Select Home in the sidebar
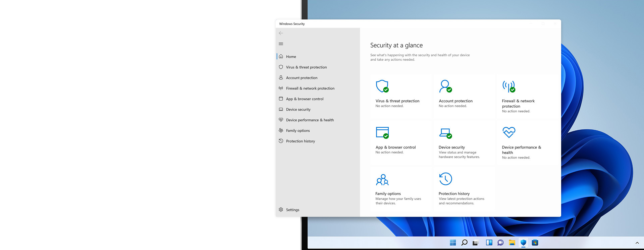This screenshot has width=644, height=250. pos(291,57)
